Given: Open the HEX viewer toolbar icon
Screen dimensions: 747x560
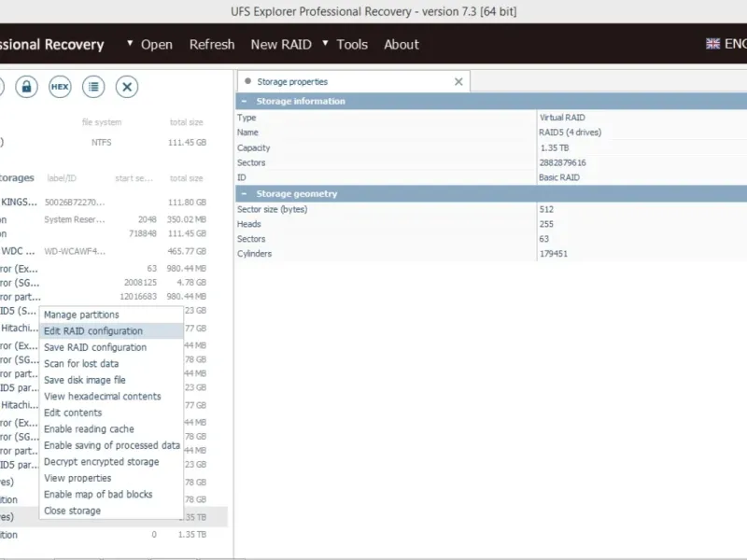Looking at the screenshot, I should pyautogui.click(x=60, y=87).
